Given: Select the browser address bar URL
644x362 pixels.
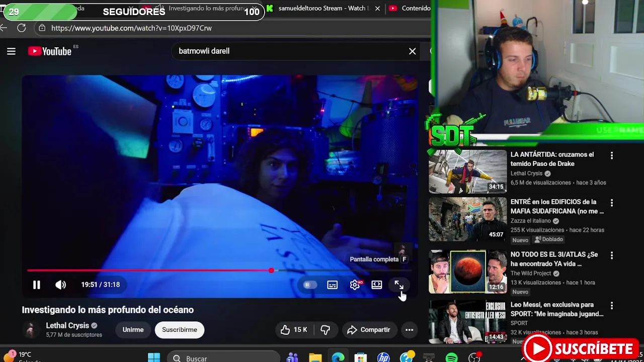Looking at the screenshot, I should pyautogui.click(x=131, y=28).
